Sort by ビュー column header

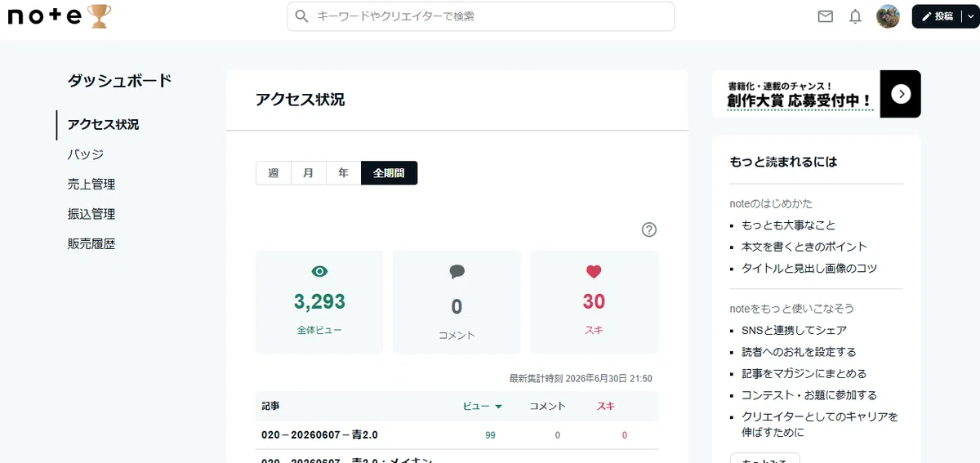(x=483, y=406)
